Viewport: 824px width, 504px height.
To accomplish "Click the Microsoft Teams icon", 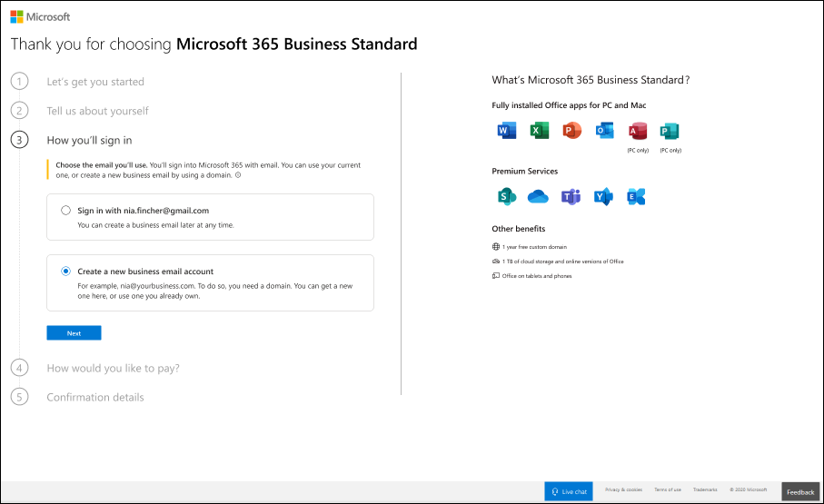I will (571, 196).
